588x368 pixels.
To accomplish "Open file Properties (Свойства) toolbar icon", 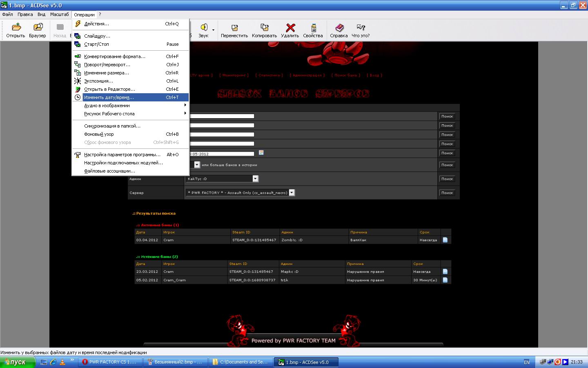I will [313, 30].
